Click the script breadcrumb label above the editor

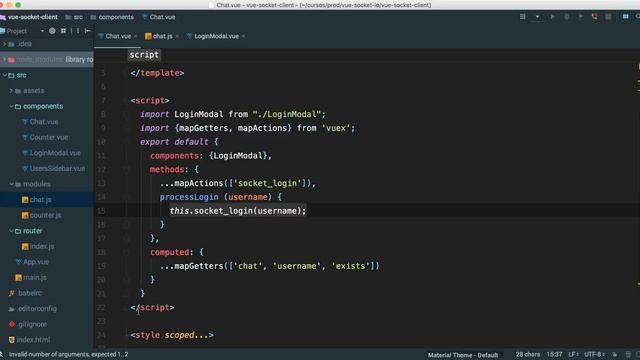tap(144, 55)
